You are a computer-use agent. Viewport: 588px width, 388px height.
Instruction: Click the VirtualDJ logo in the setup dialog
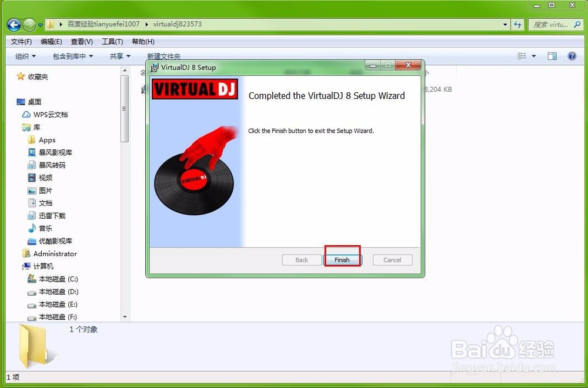(195, 89)
